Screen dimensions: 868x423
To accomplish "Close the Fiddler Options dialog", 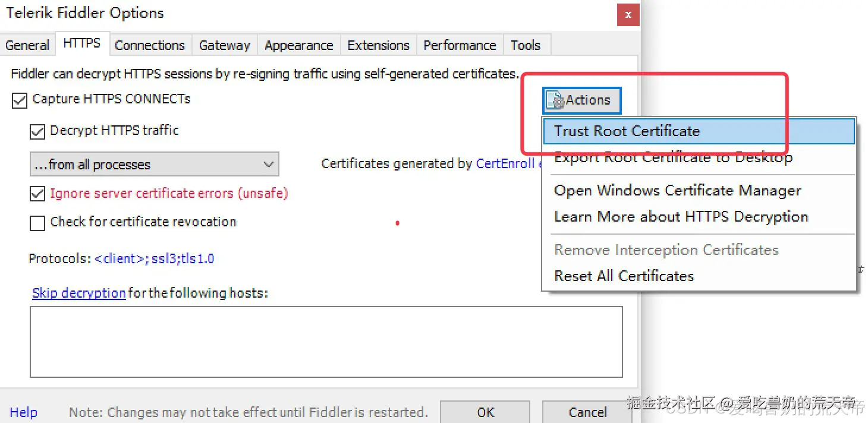I will click(628, 15).
